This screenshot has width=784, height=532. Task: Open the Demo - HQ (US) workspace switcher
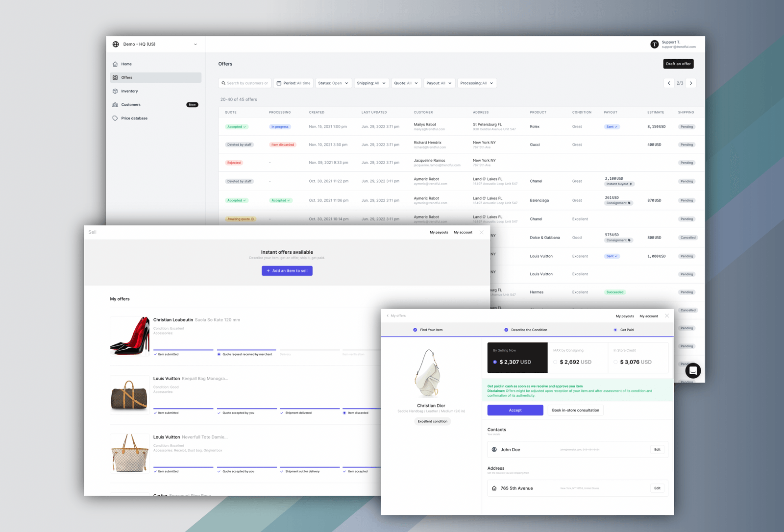155,44
